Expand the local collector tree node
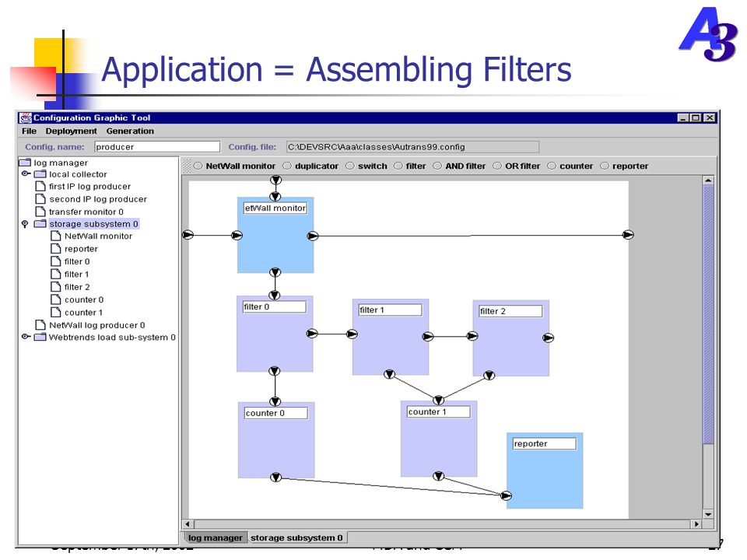Screen dimensions: 747x560 click(x=26, y=173)
